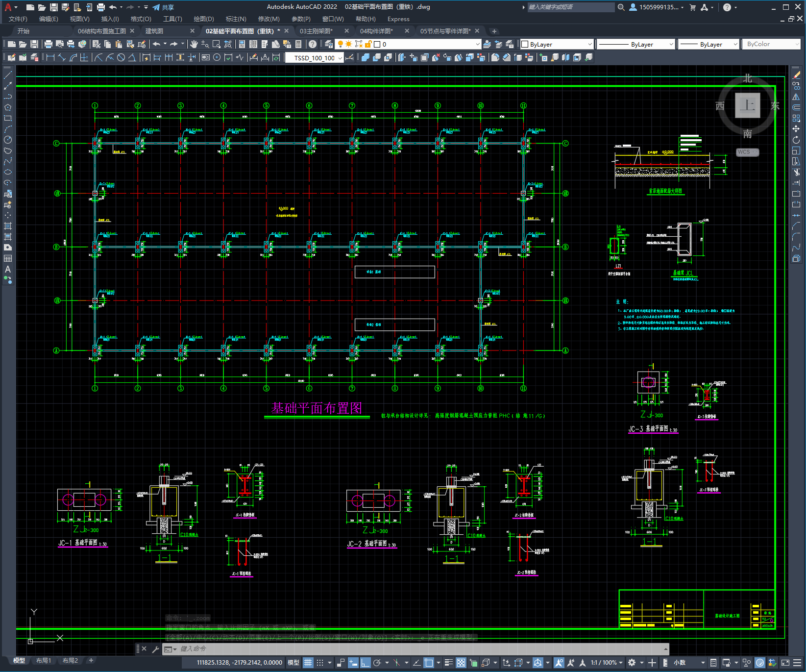Screen dimensions: 806x672
Task: Toggle grid display in status bar
Action: coord(308,663)
